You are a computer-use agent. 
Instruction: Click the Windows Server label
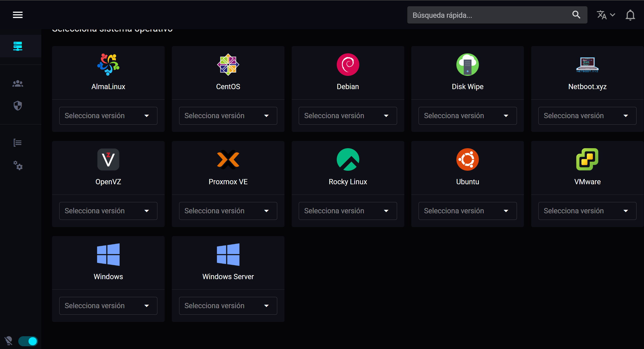[x=228, y=277]
